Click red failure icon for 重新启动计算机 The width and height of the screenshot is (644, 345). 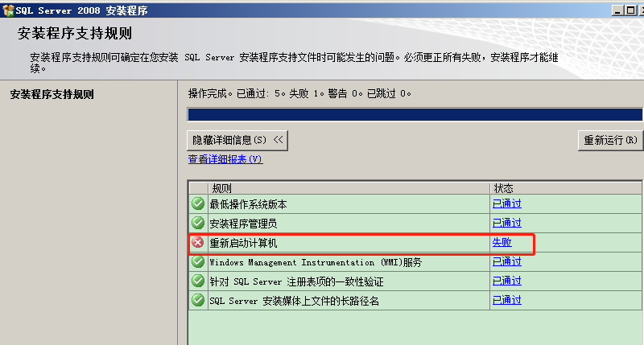pos(198,242)
